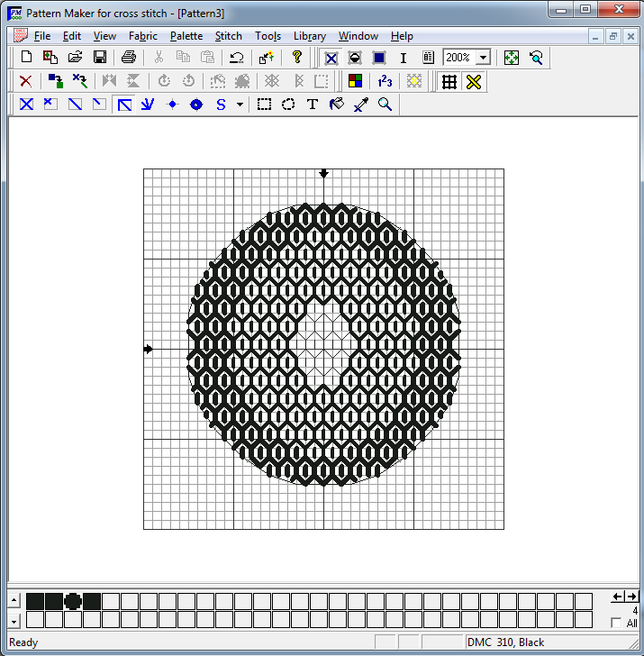
Task: Toggle the grid display icon
Action: tap(449, 82)
